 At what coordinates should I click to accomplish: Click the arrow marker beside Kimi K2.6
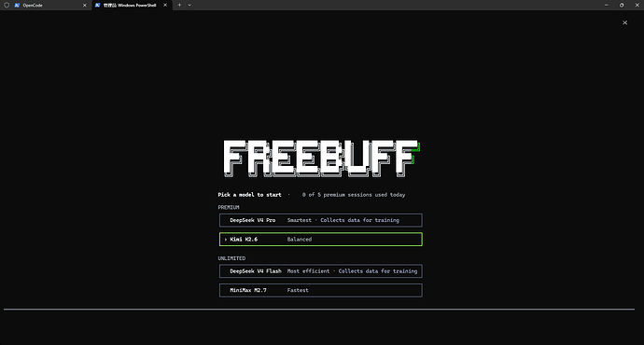226,239
